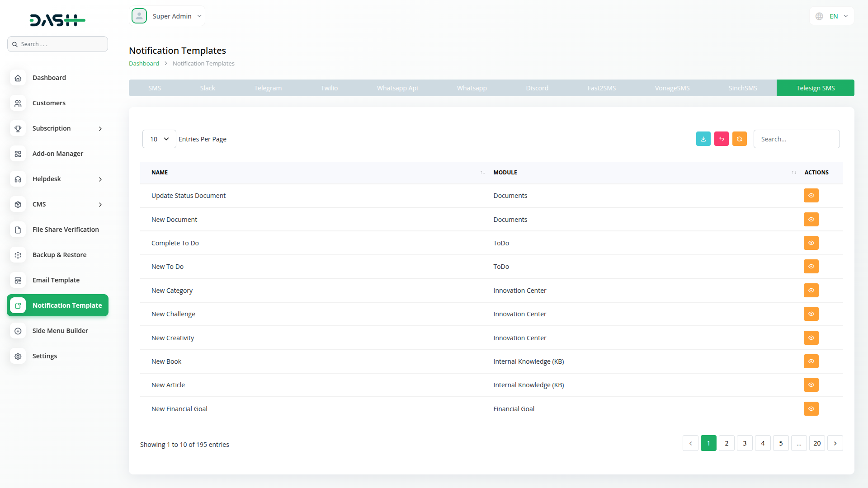View the New Financial Goal template
The image size is (868, 488).
811,409
